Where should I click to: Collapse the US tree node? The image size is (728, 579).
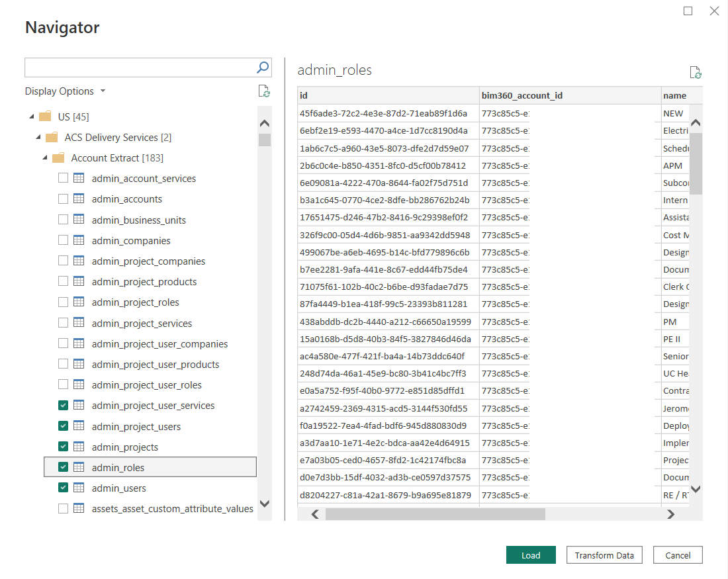[x=30, y=116]
